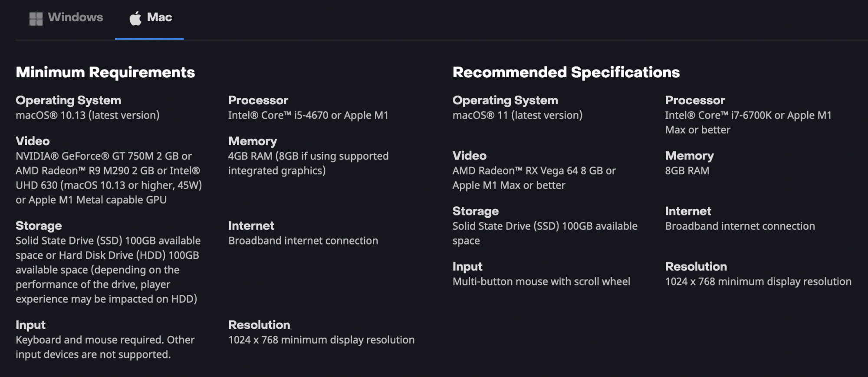Click the 8GB RAM recommended memory text
868x377 pixels.
click(x=687, y=171)
